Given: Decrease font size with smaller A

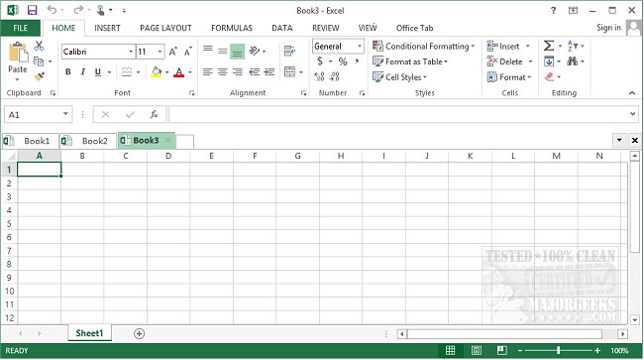Looking at the screenshot, I should point(188,52).
